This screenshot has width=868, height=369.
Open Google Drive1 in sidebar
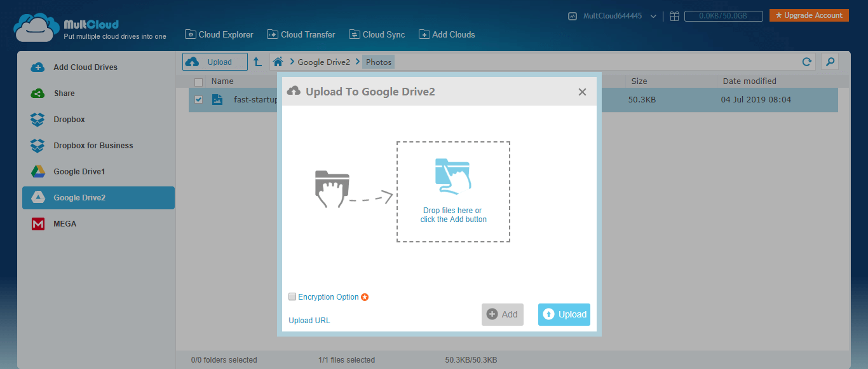[x=98, y=172]
